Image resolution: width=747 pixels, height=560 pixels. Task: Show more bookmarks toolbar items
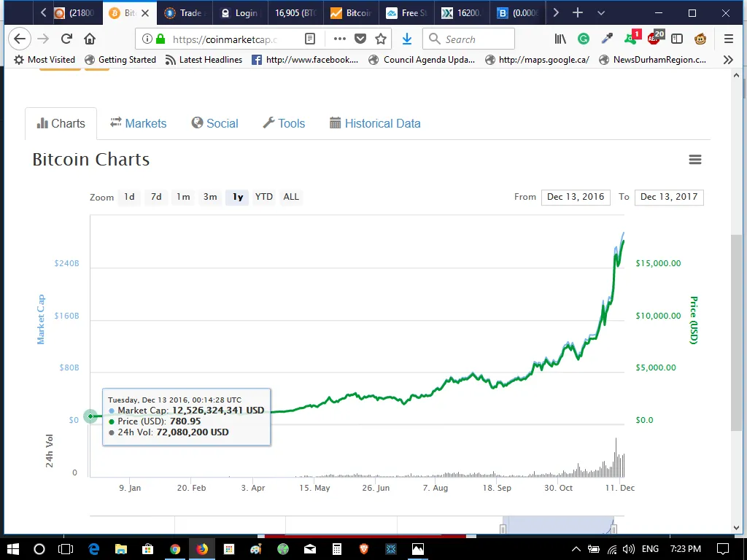(x=728, y=60)
